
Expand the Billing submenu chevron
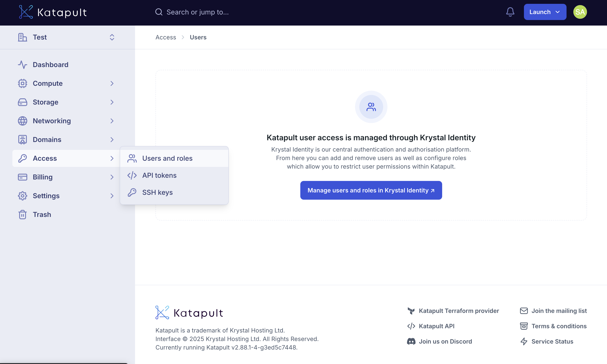(x=112, y=177)
